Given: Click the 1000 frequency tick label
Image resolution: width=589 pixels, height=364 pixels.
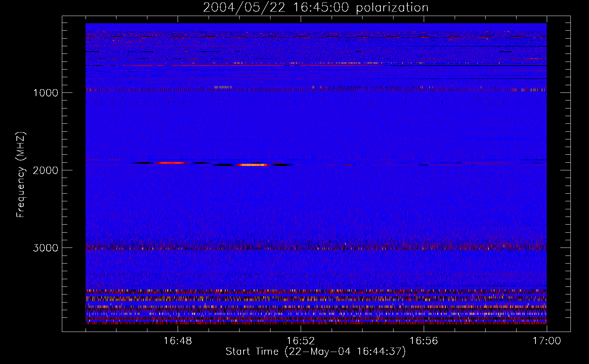Looking at the screenshot, I should tap(46, 93).
